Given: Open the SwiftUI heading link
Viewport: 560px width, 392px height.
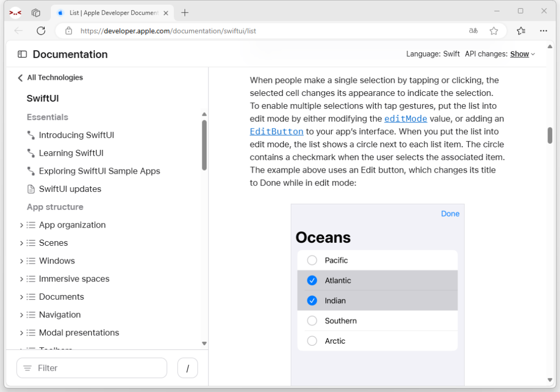Looking at the screenshot, I should coord(43,98).
